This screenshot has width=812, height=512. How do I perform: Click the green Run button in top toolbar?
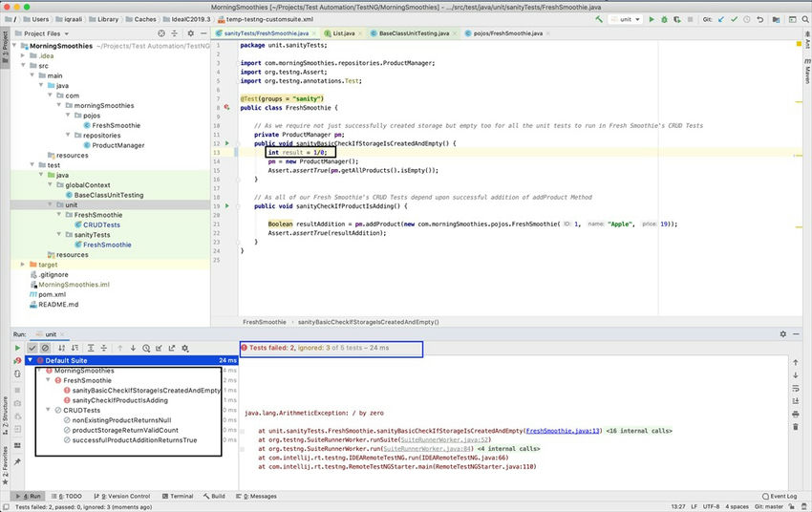click(x=652, y=19)
